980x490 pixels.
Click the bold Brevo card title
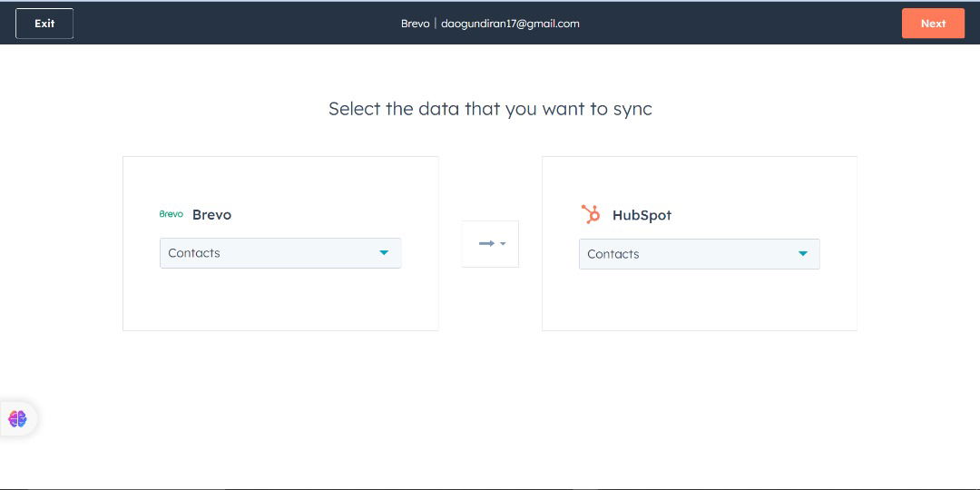tap(211, 215)
